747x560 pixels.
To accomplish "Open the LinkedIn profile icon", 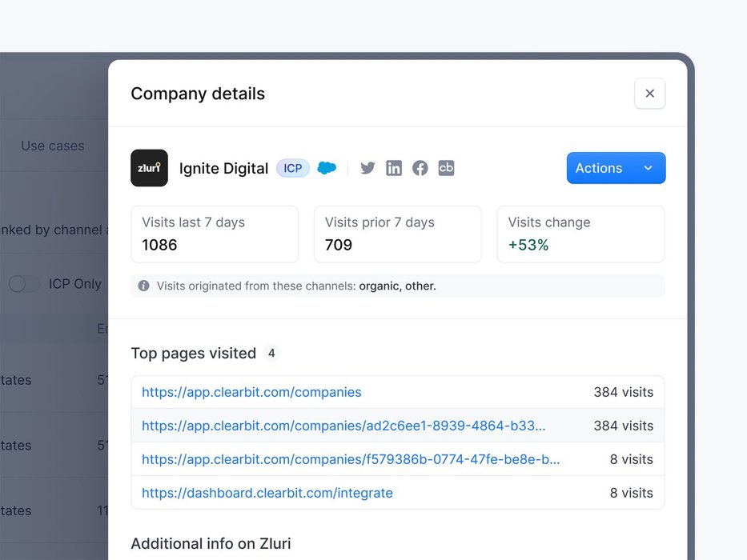I will 394,168.
